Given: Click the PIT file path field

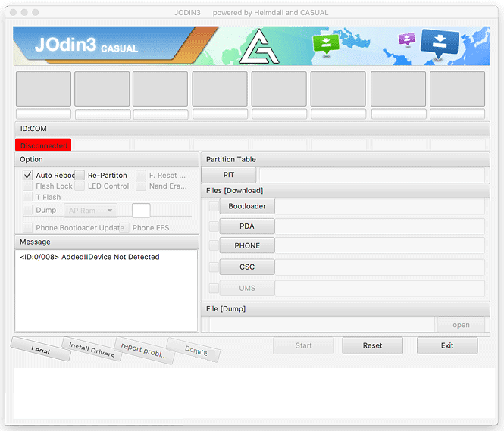Looking at the screenshot, I should tap(372, 175).
